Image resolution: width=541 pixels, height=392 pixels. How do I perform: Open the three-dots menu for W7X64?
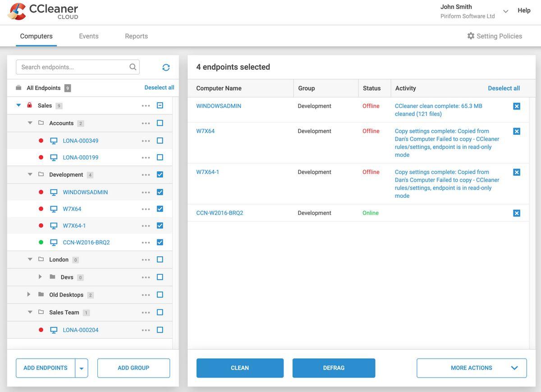point(146,209)
